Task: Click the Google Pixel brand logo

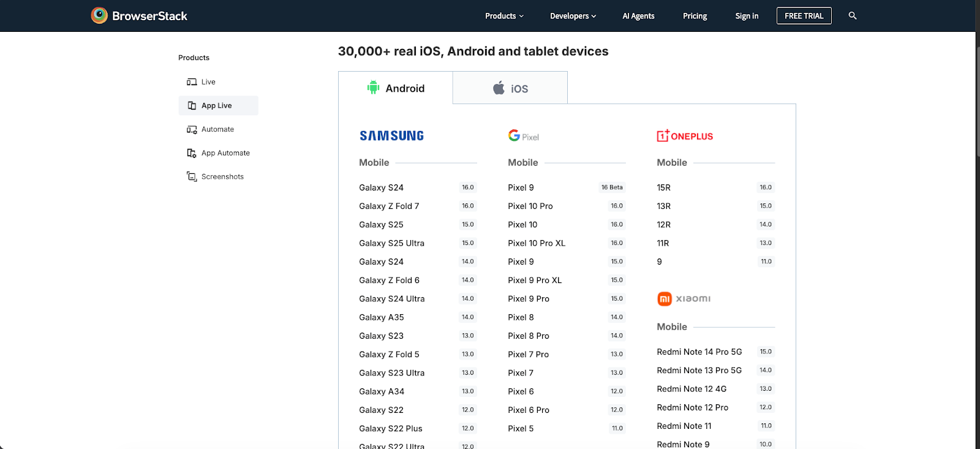Action: pyautogui.click(x=523, y=136)
